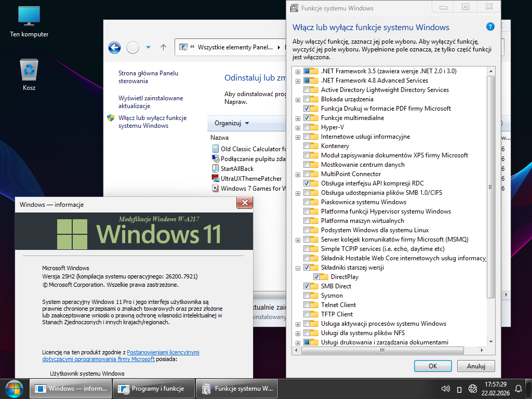
Task: Uncheck the SMB Direct checkbox
Action: (307, 286)
